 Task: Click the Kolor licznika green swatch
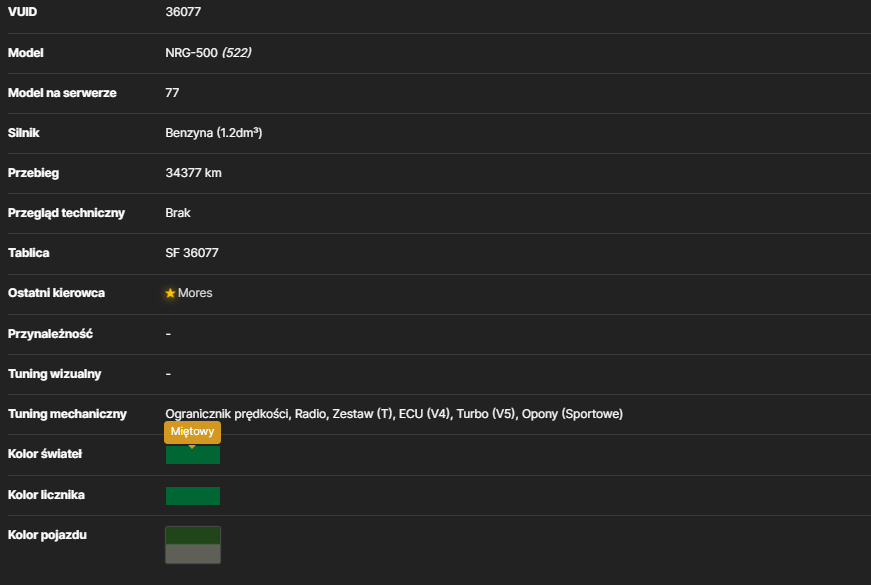coord(193,496)
